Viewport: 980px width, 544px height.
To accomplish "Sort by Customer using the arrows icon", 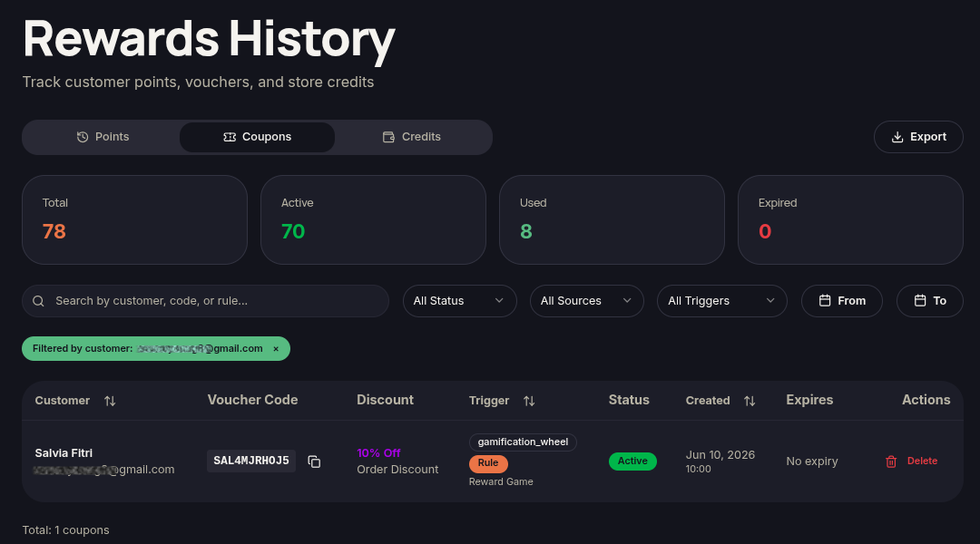I will pos(110,401).
